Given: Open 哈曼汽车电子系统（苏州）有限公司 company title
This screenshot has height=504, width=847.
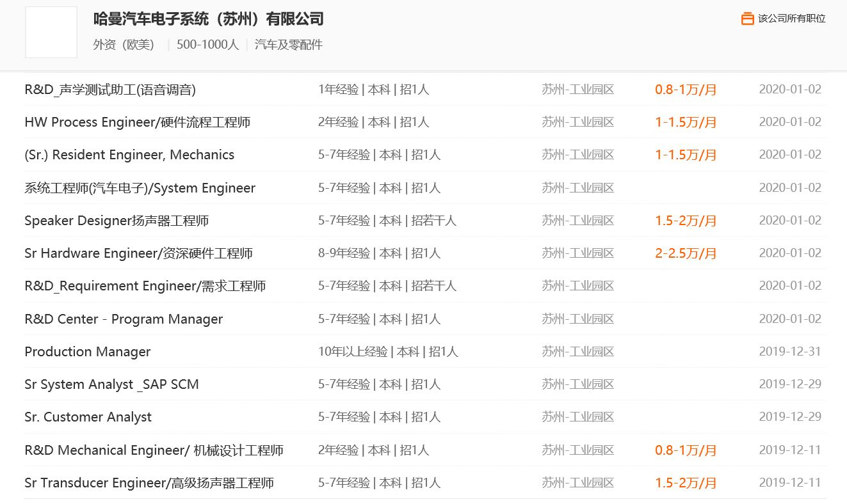Looking at the screenshot, I should [208, 19].
